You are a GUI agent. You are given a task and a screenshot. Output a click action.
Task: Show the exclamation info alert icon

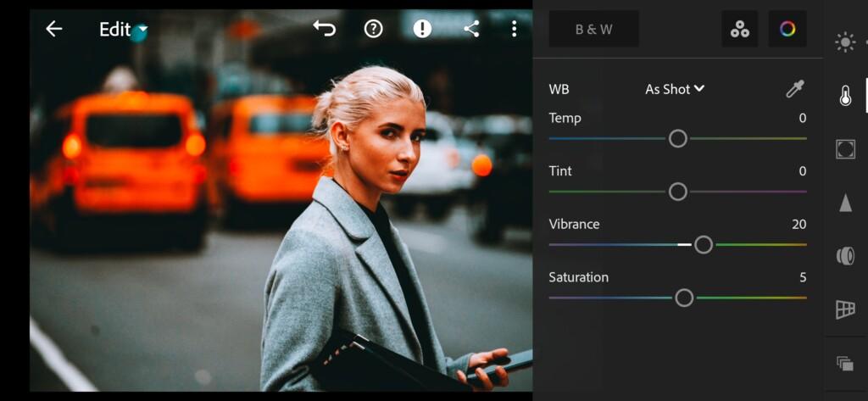[x=422, y=29]
